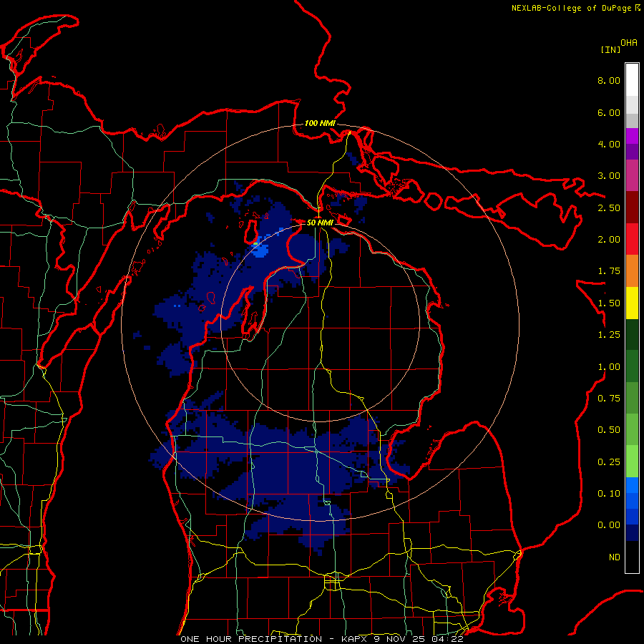This screenshot has width=644, height=644.
Task: Click the 1.25 legend value
Action: click(x=609, y=335)
